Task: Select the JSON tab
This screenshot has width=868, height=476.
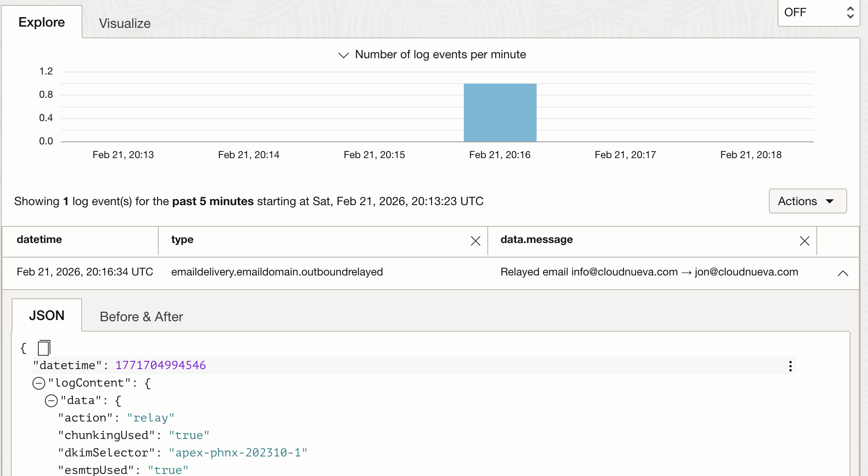Action: (47, 315)
